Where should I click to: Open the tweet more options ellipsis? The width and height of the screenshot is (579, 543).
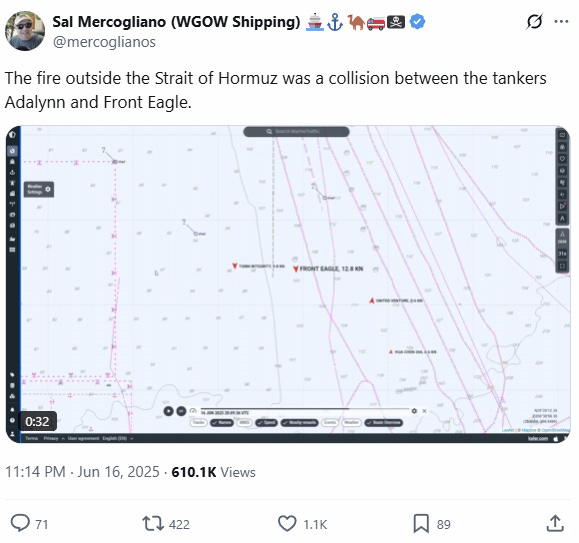coord(561,21)
